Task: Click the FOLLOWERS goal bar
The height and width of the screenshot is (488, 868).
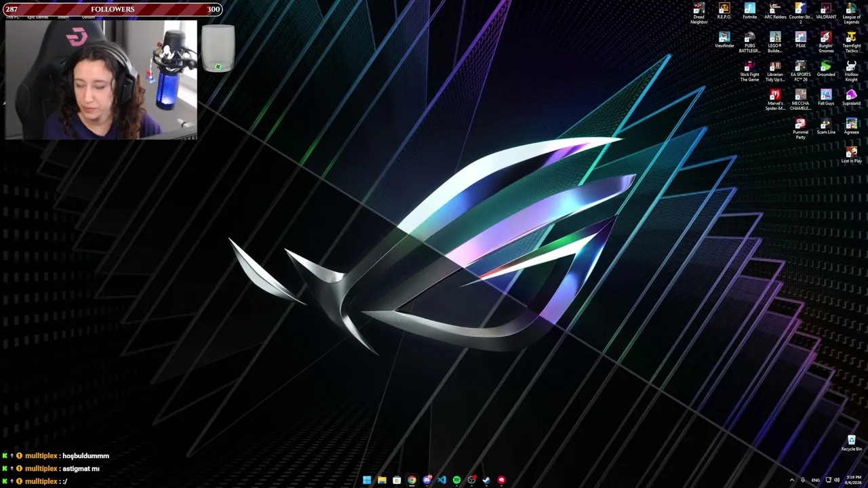Action: click(112, 9)
